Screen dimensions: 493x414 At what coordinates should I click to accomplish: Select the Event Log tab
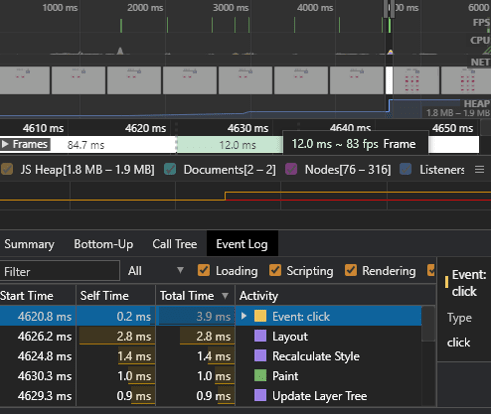pyautogui.click(x=242, y=244)
